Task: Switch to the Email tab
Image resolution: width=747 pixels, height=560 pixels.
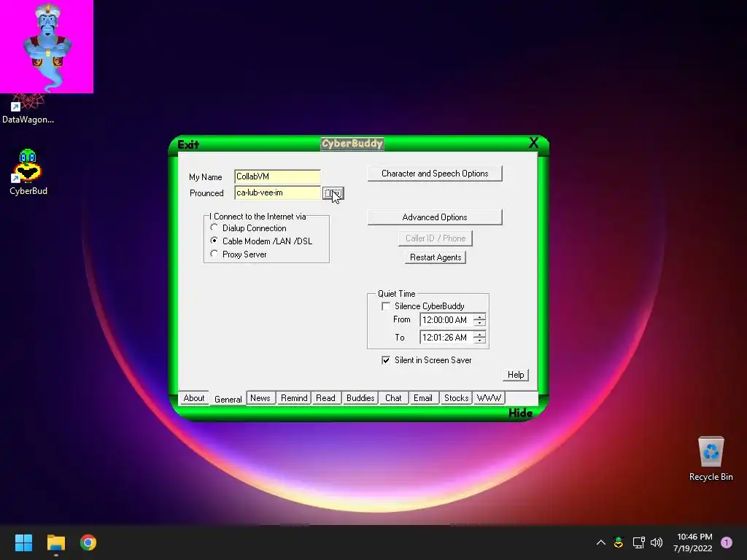Action: tap(423, 398)
